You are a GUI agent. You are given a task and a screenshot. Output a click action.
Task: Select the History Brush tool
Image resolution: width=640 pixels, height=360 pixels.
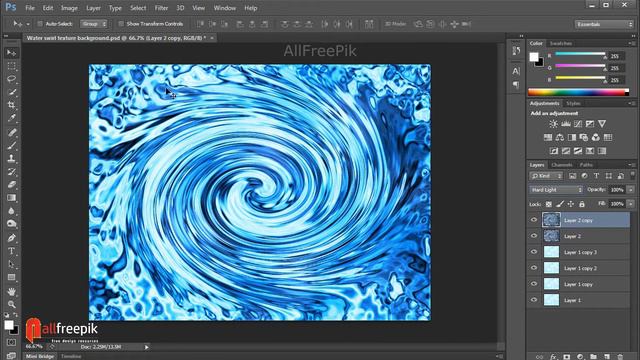coord(11,171)
